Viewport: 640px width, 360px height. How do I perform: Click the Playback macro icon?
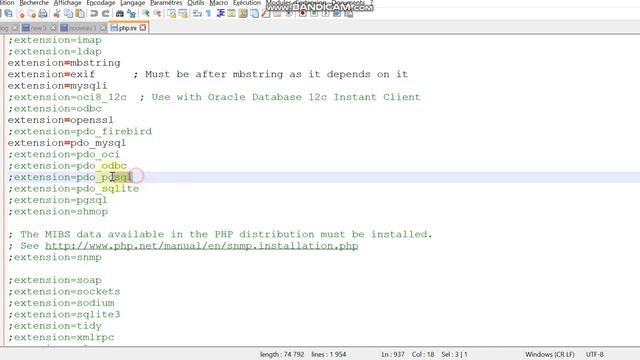coord(326,13)
